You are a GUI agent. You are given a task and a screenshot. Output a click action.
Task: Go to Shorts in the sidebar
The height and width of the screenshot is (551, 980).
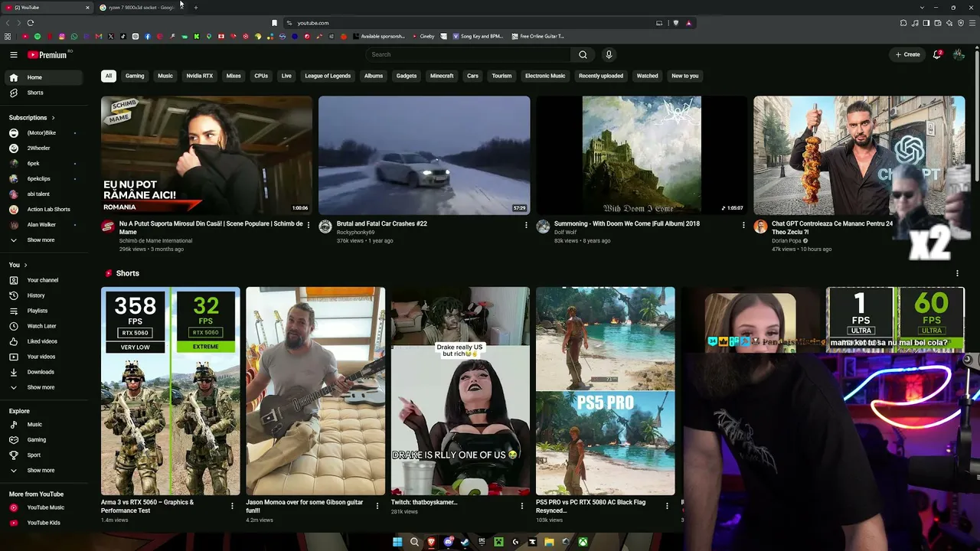(42, 93)
